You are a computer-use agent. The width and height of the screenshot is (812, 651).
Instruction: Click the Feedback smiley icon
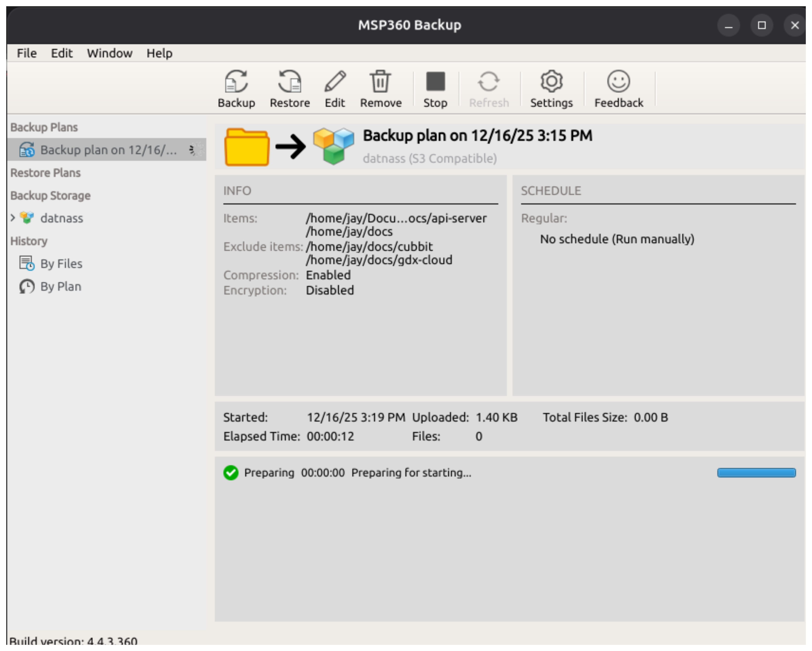(x=618, y=82)
